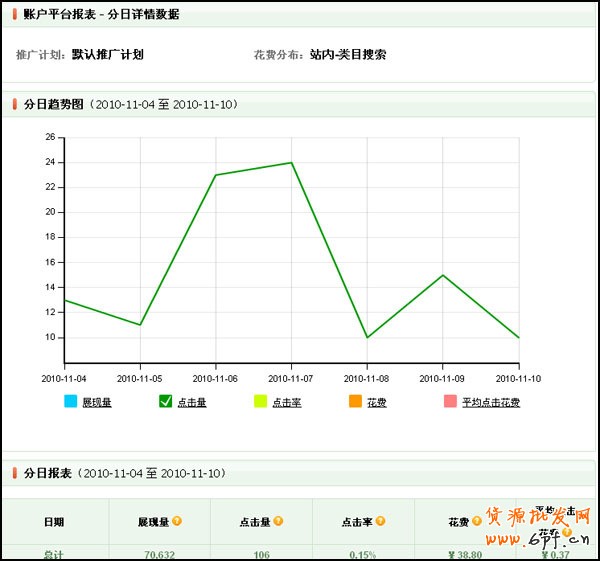Click the pink 平均点击花费 legend swatch
600x561 pixels.
450,402
